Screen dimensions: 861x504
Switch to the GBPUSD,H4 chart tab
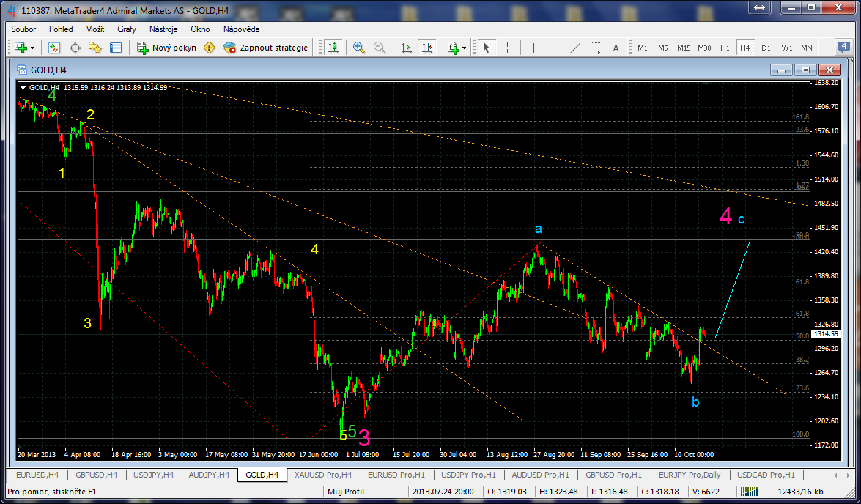95,475
